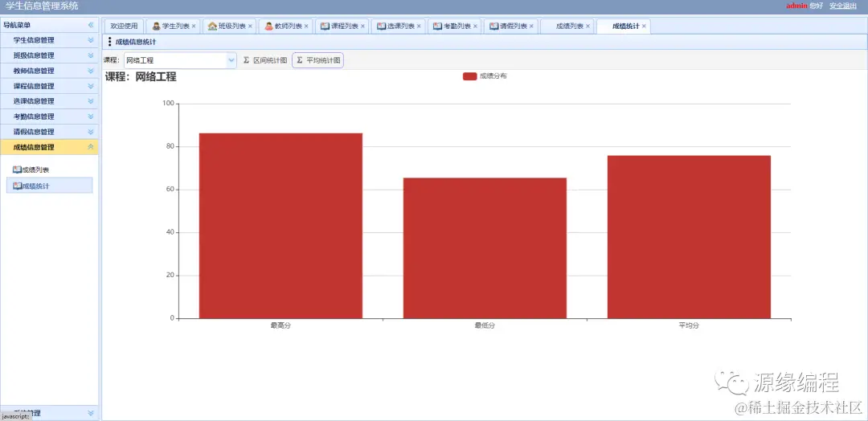Expand the bottom 系统管理 section chevron
Screen dimensions: 868x421
[x=91, y=413]
